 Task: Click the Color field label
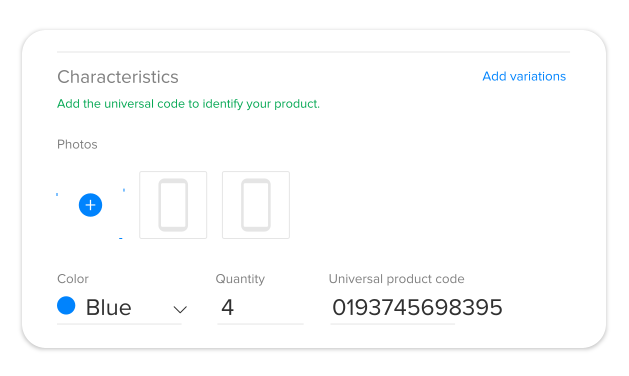click(x=73, y=279)
